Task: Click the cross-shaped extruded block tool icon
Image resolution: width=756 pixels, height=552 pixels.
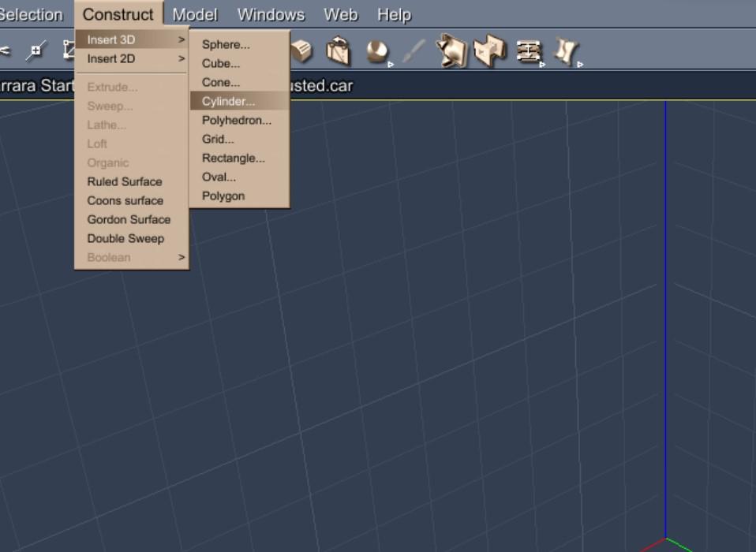Action: pyautogui.click(x=490, y=50)
